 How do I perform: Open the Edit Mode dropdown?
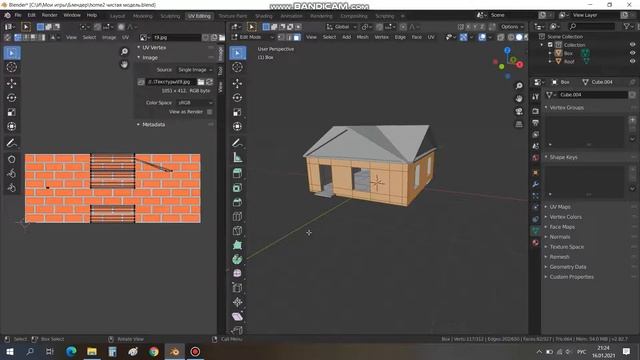tap(252, 37)
